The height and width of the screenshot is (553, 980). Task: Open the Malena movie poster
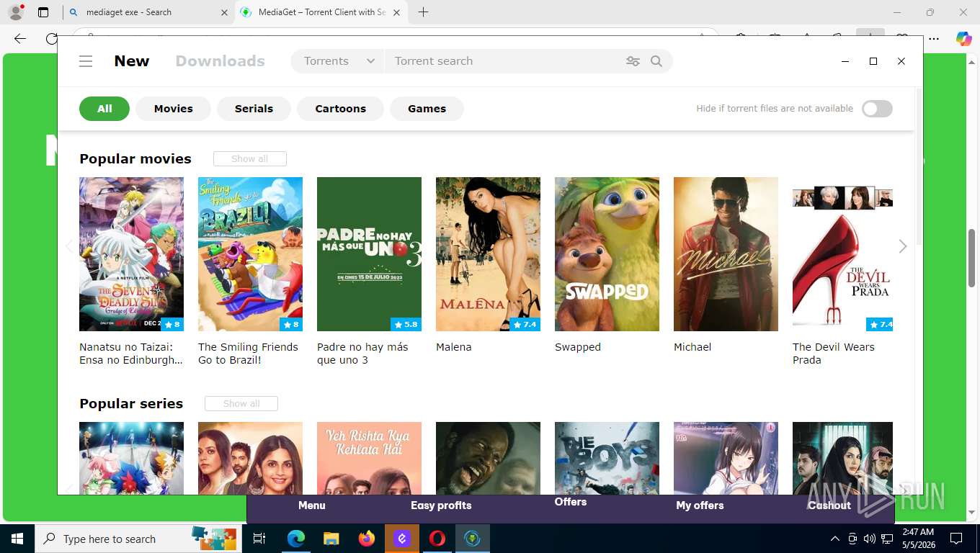pyautogui.click(x=488, y=254)
